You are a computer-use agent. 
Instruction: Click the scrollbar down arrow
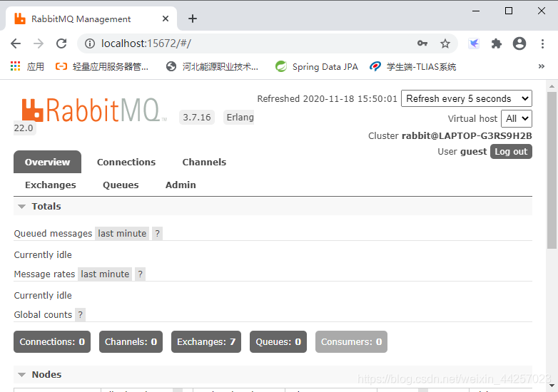point(552,386)
